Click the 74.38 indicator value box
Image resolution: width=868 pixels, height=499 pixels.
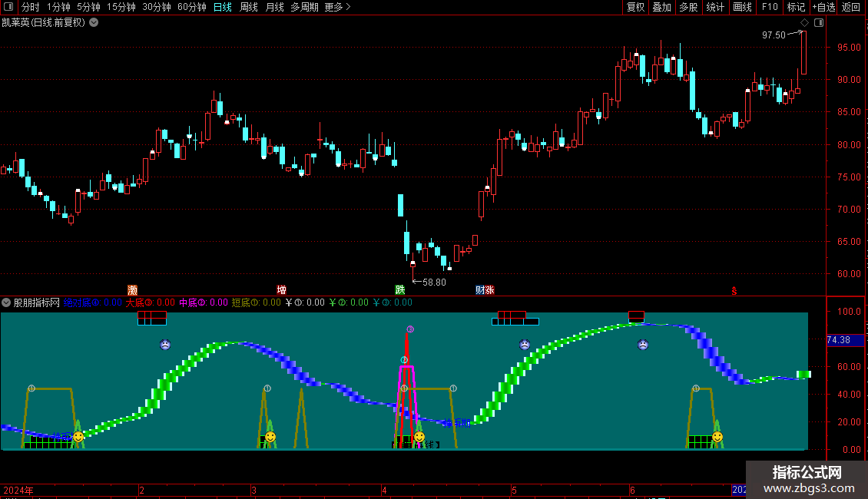coord(845,340)
